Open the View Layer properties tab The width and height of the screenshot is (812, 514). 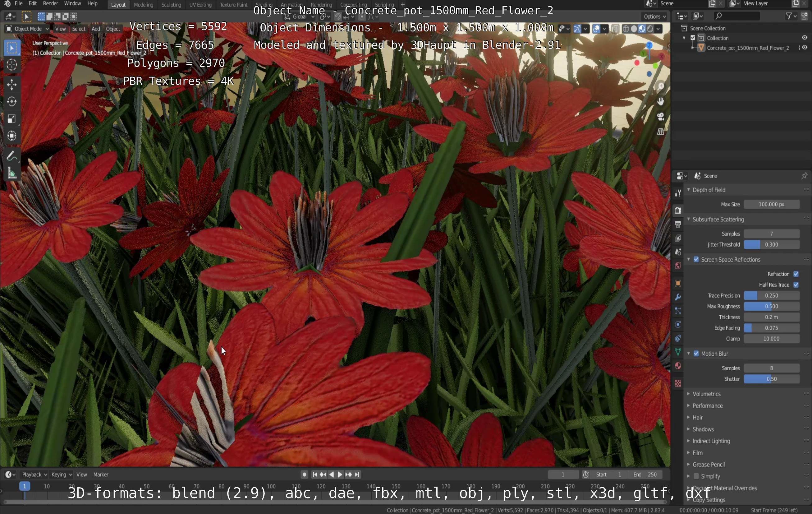[678, 238]
